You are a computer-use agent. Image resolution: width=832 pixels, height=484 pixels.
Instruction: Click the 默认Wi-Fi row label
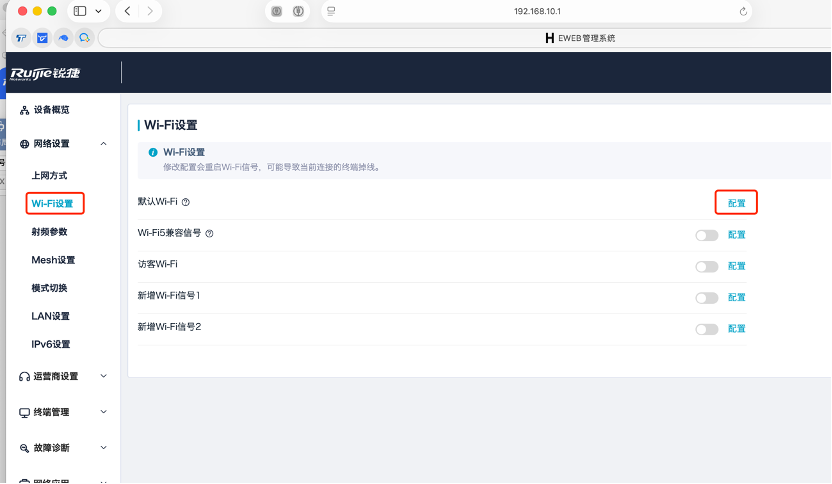[x=158, y=202]
